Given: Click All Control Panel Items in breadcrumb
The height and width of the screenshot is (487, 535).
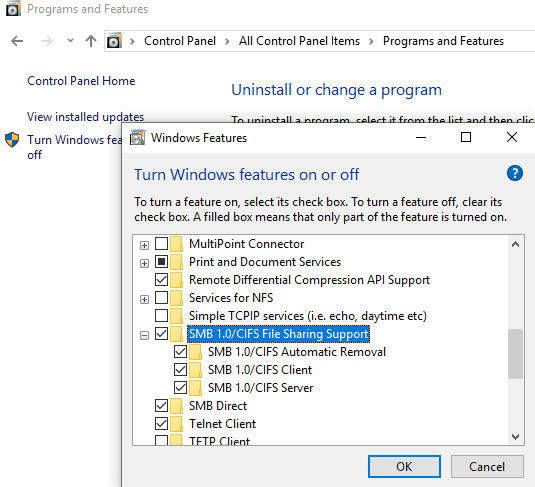Looking at the screenshot, I should [x=299, y=41].
